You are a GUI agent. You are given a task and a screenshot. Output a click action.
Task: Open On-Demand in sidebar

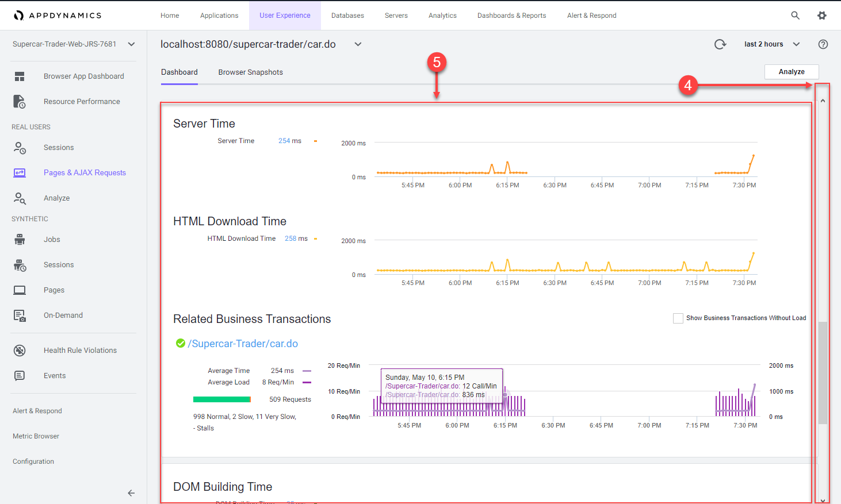[63, 316]
